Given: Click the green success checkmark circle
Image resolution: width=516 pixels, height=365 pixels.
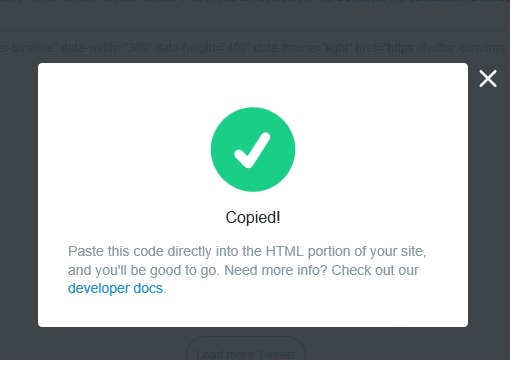Looking at the screenshot, I should click(253, 149).
